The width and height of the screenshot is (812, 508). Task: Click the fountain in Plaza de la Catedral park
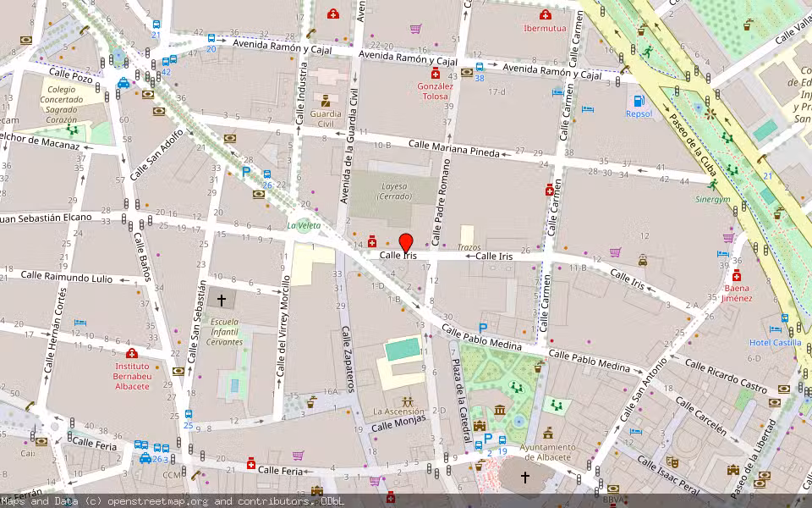518,421
